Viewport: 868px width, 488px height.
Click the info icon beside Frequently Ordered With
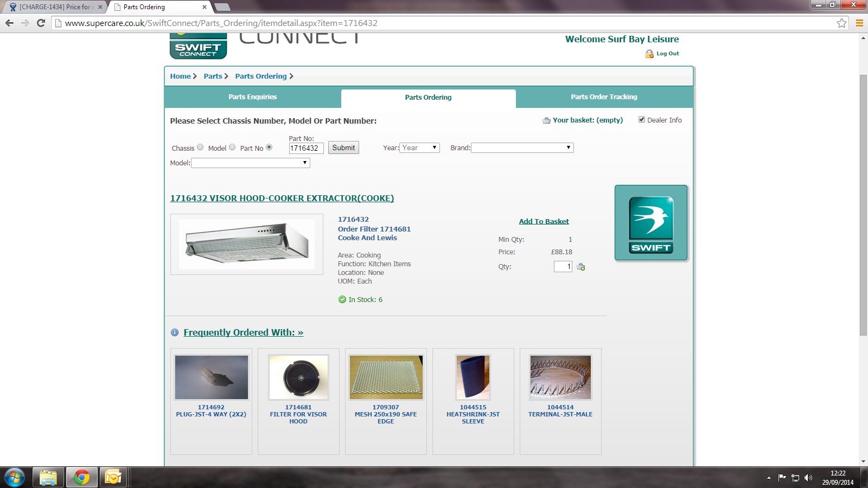175,332
